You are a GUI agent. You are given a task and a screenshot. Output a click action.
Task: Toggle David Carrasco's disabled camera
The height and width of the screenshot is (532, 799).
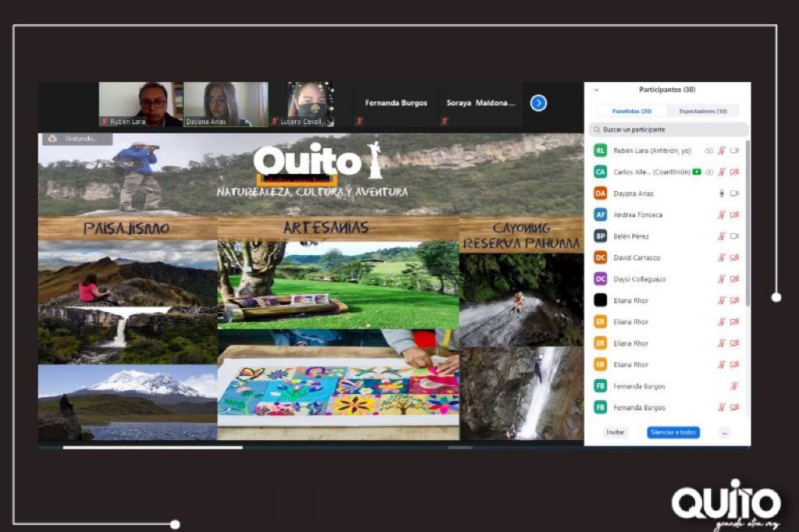[734, 257]
